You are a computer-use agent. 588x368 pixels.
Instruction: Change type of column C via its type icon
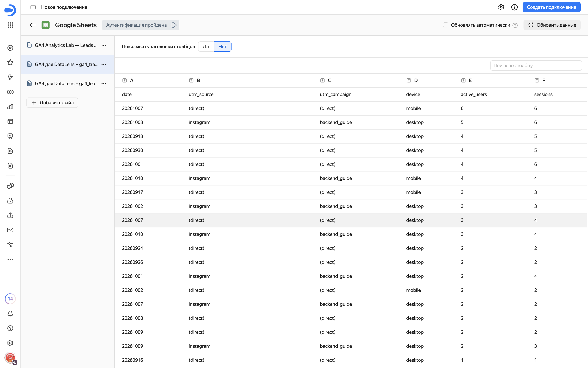[322, 81]
